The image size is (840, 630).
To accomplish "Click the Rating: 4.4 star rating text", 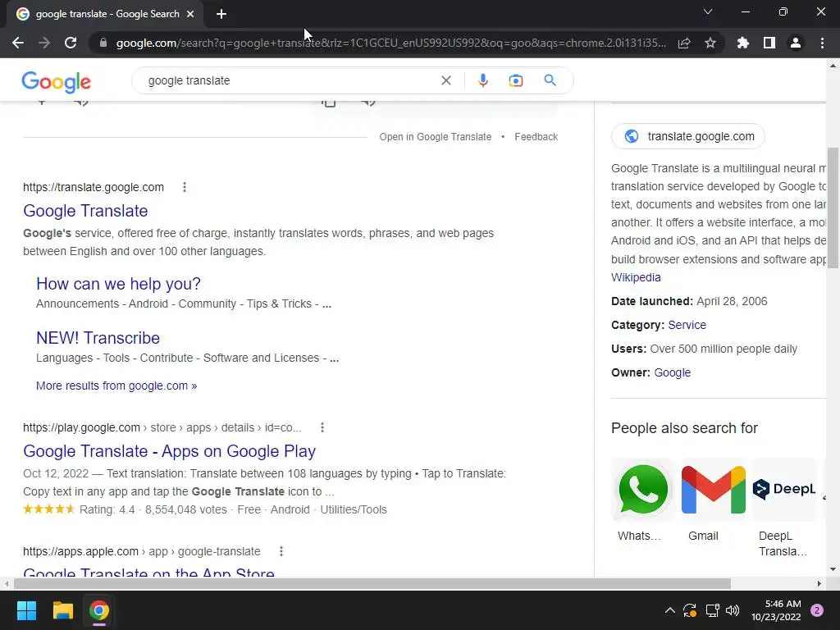I will pyautogui.click(x=107, y=509).
